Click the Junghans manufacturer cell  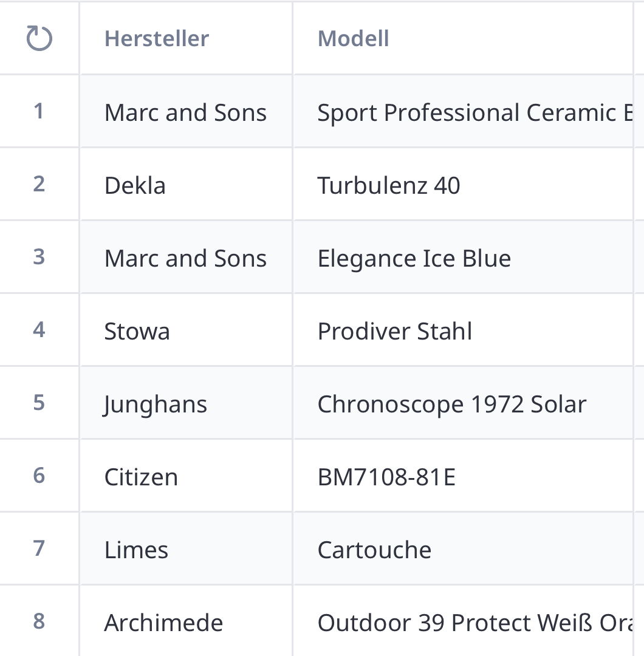pos(156,404)
